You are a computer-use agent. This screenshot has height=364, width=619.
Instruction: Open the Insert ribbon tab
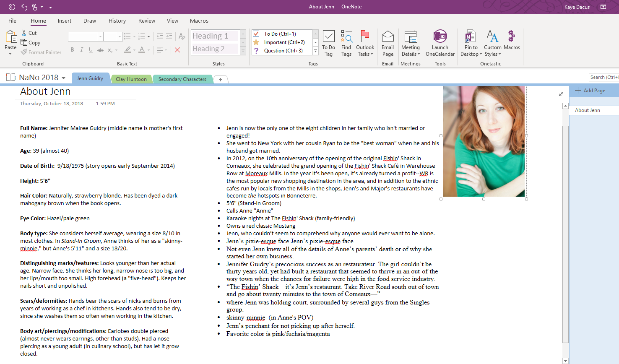pyautogui.click(x=64, y=21)
